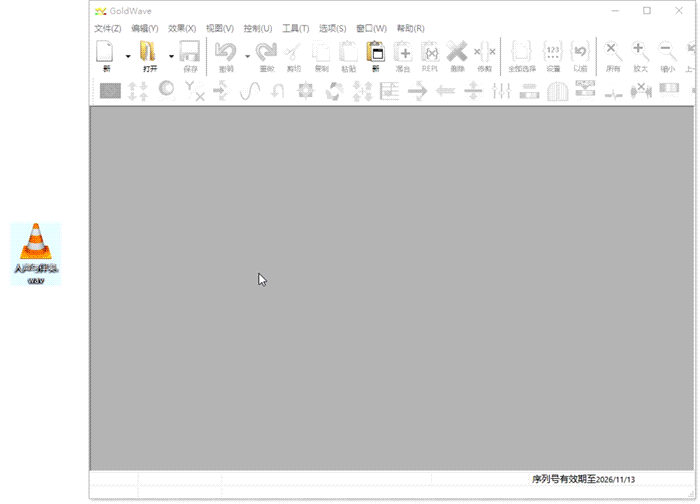
Task: Click the circular recycle arrows effect icon
Action: [x=334, y=91]
